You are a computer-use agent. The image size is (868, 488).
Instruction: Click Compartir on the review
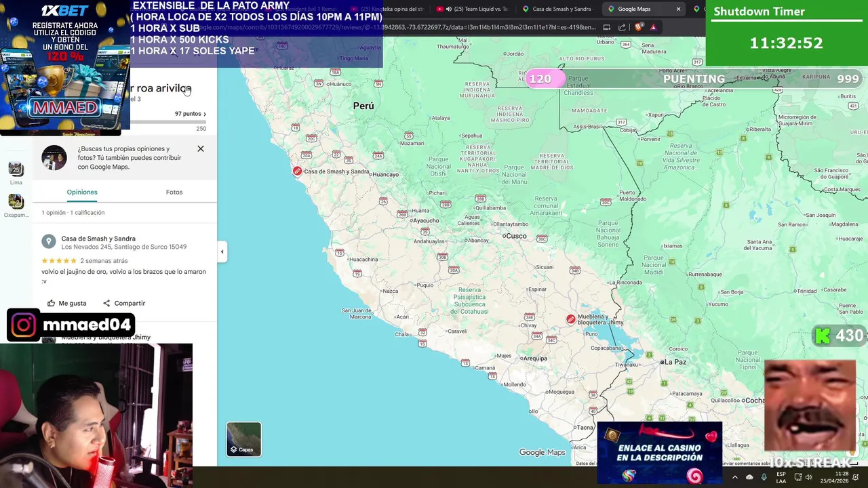[x=124, y=303]
